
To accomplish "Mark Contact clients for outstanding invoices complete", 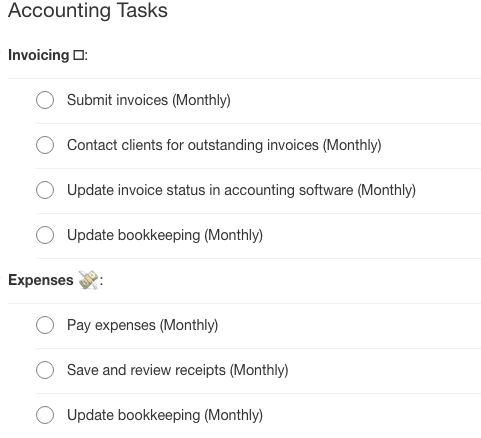I will tap(45, 145).
